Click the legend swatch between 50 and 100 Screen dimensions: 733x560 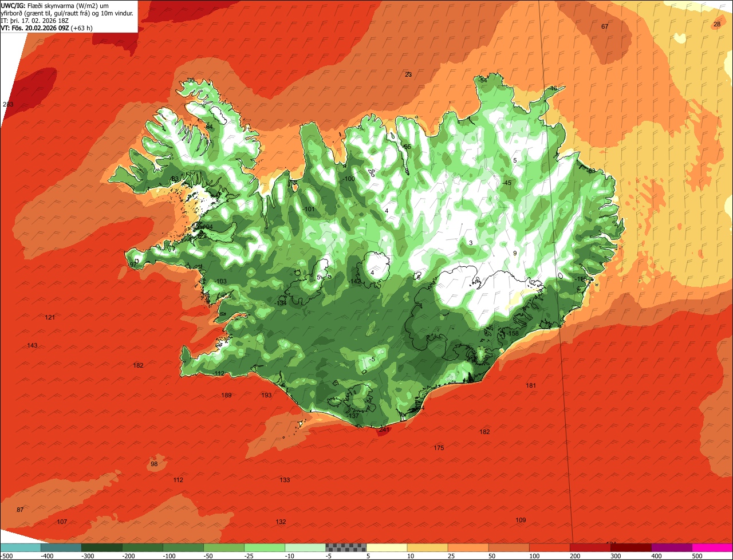(x=509, y=547)
